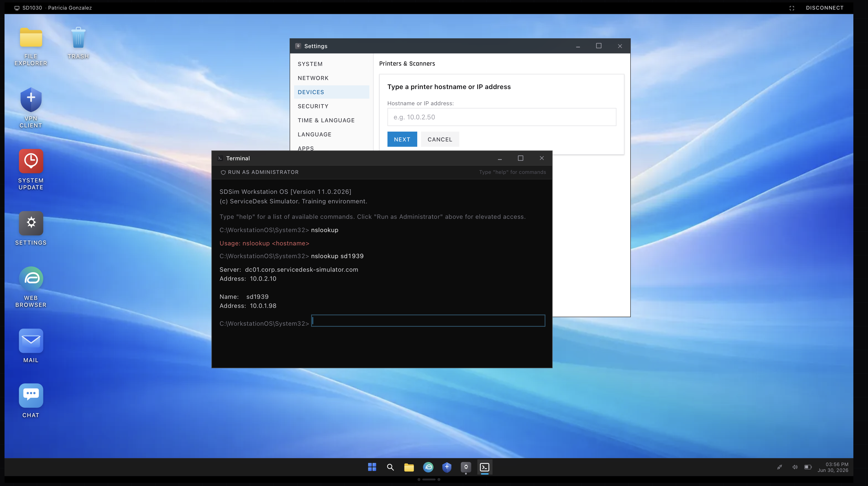
Task: Click the 'Name: sd1939' line
Action: [x=244, y=297]
